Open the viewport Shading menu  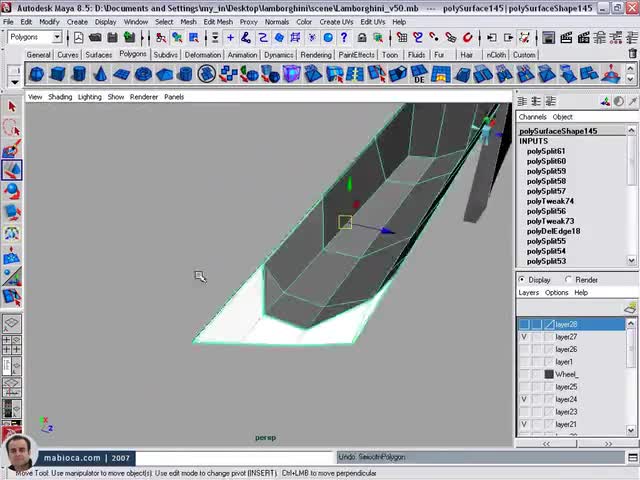[x=60, y=97]
